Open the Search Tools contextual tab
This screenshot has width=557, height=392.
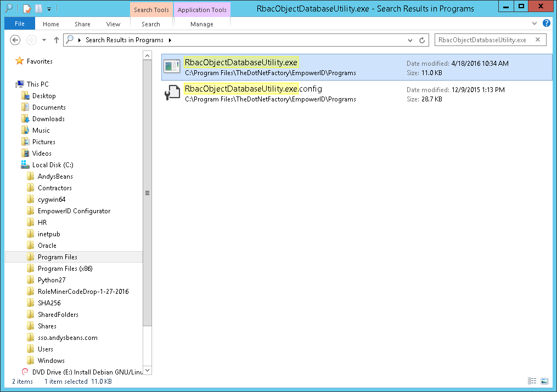coord(151,9)
